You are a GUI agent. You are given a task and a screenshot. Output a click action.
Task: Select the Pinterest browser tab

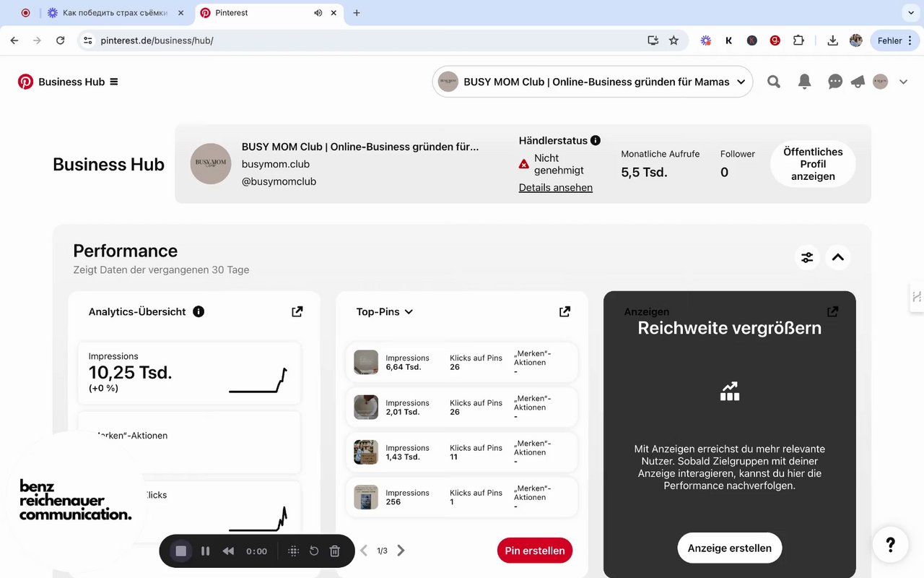pyautogui.click(x=267, y=13)
